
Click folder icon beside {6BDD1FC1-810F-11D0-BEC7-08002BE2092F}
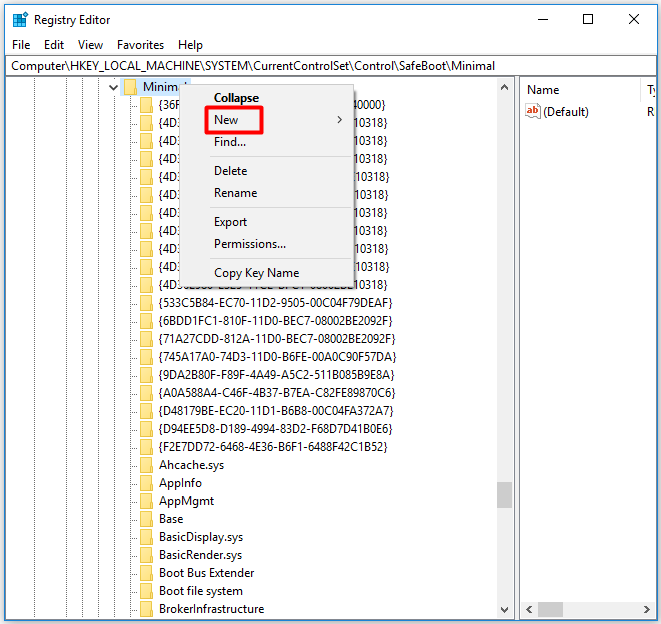pyautogui.click(x=146, y=321)
